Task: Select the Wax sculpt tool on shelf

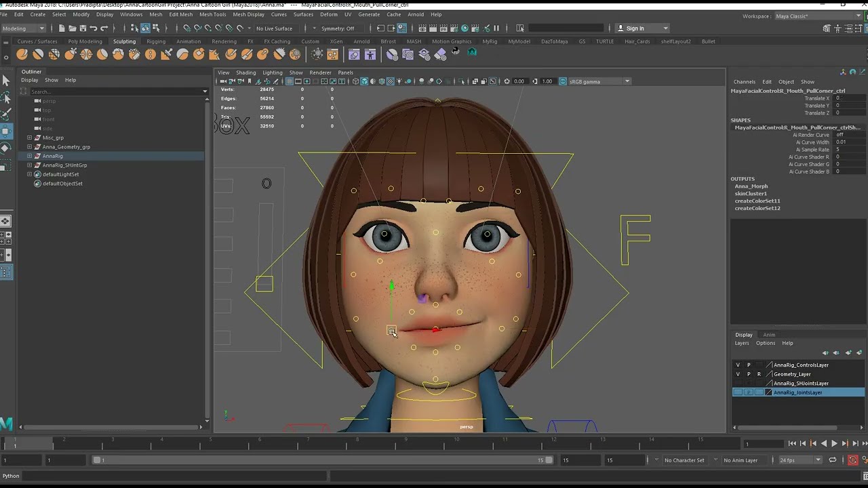Action: 183,54
